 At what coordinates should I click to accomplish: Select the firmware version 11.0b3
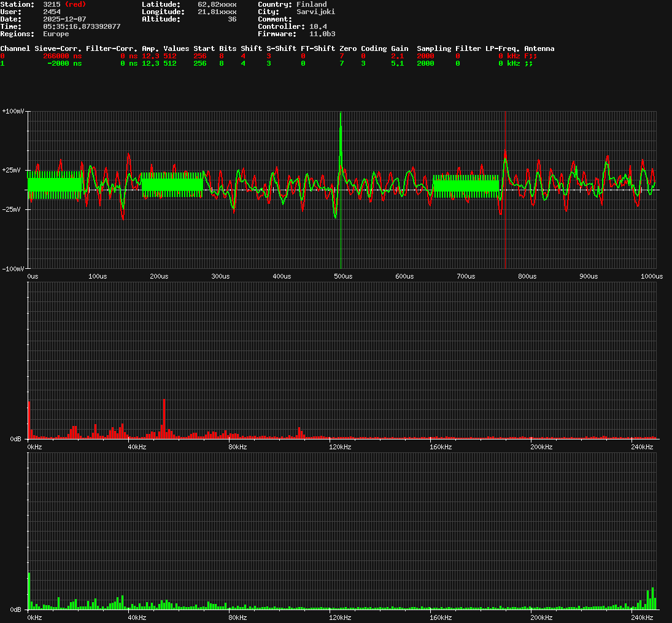(x=322, y=34)
